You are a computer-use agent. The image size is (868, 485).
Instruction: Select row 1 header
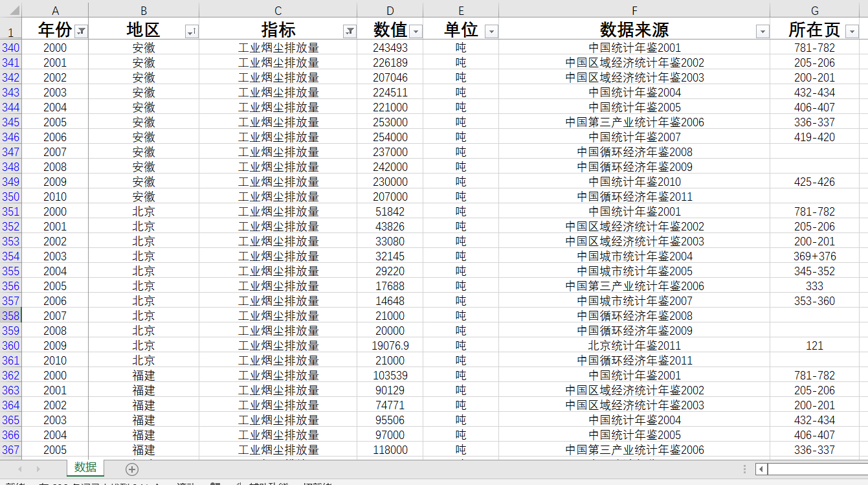[x=10, y=30]
